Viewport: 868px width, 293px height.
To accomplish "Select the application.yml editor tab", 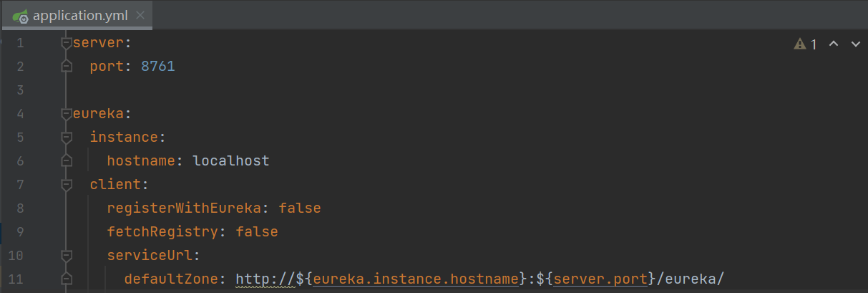I will coord(79,15).
